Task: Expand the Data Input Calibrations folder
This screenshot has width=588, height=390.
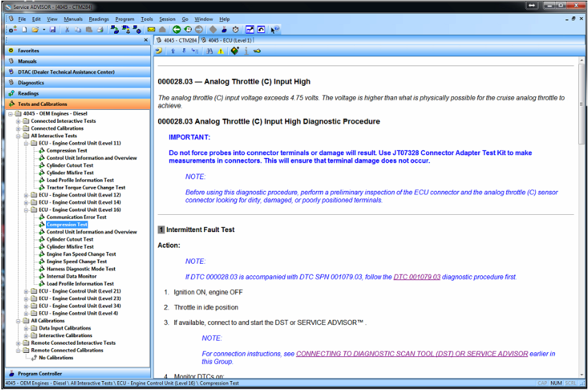Action: [x=26, y=328]
